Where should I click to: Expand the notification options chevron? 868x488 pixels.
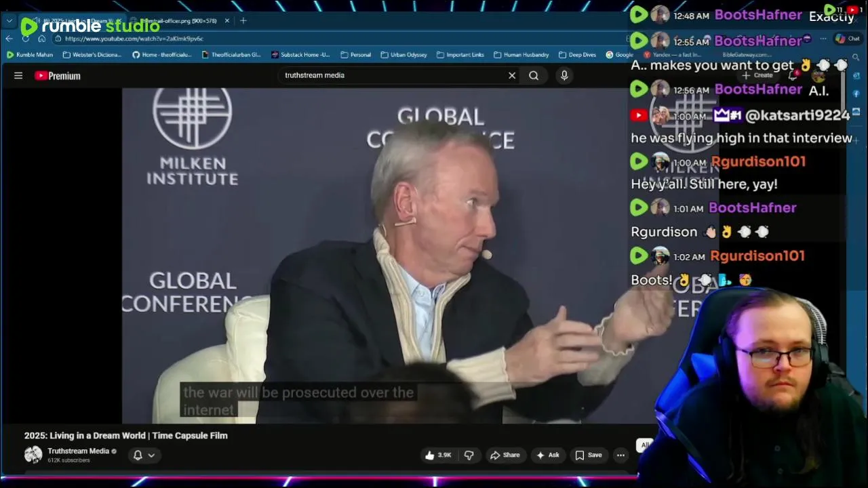tap(151, 455)
